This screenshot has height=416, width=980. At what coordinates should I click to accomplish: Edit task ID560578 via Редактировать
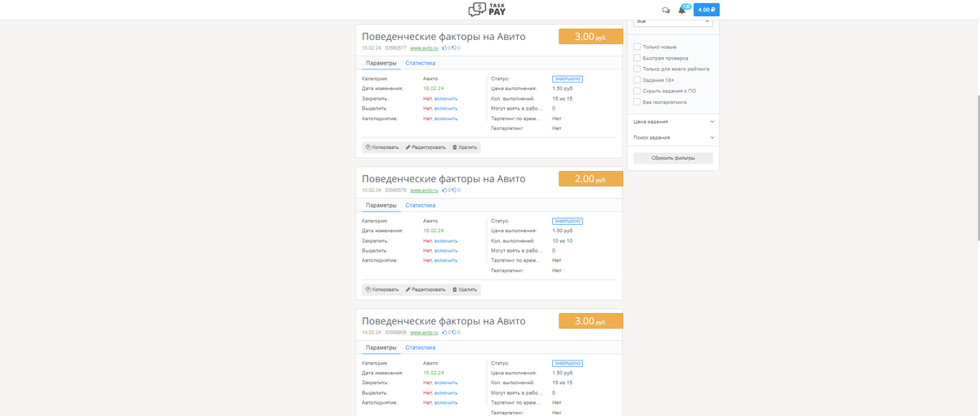pos(425,289)
